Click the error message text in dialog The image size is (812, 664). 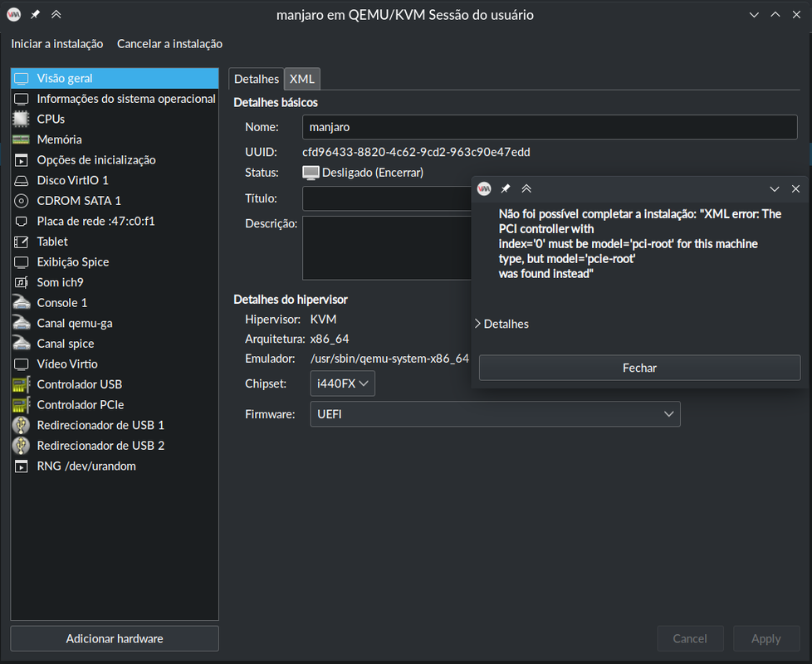tap(639, 244)
